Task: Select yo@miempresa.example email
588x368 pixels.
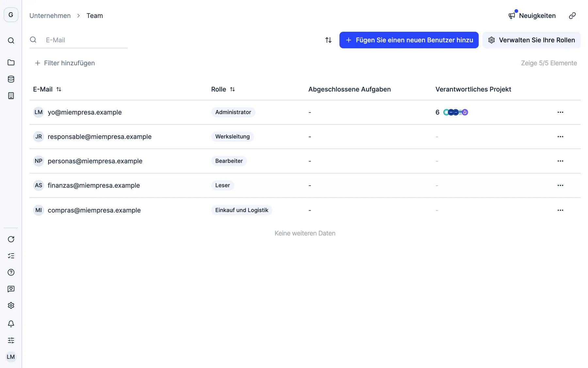Action: click(85, 112)
